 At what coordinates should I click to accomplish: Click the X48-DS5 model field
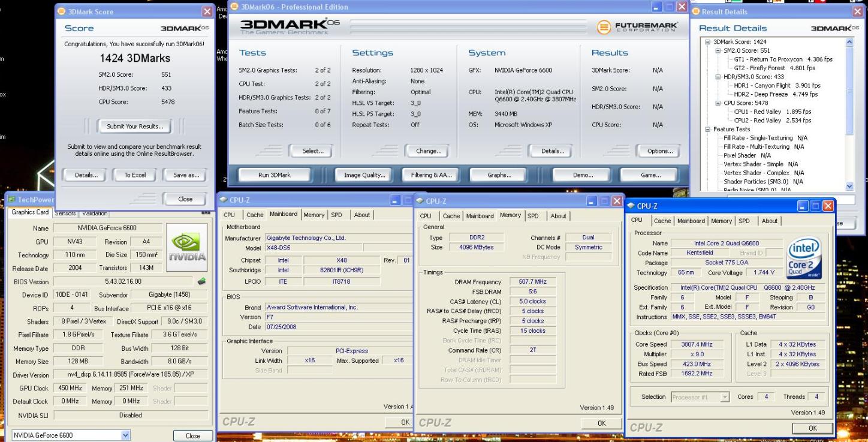312,248
